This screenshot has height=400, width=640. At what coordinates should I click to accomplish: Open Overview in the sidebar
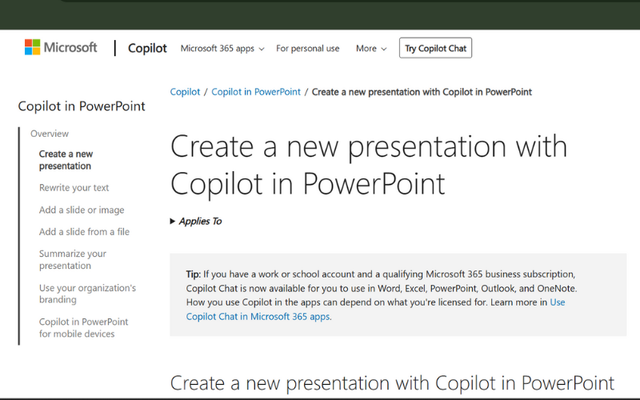point(49,134)
